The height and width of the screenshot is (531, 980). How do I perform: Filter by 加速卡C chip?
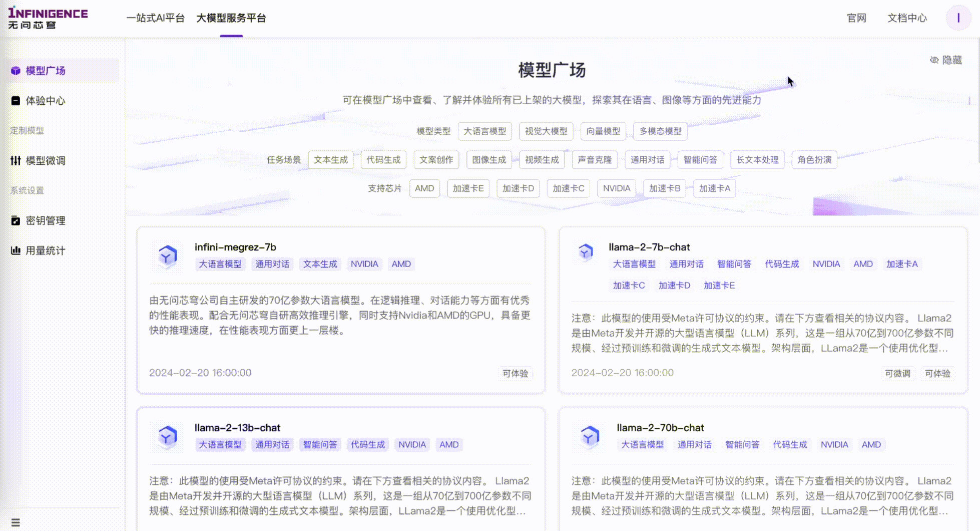click(x=569, y=188)
